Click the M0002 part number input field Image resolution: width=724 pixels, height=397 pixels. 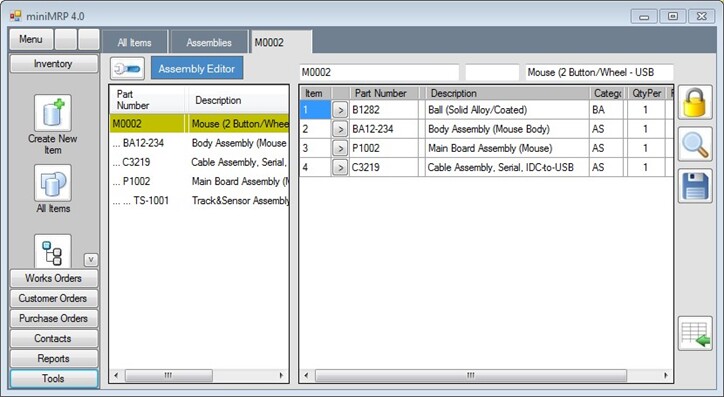coord(379,72)
